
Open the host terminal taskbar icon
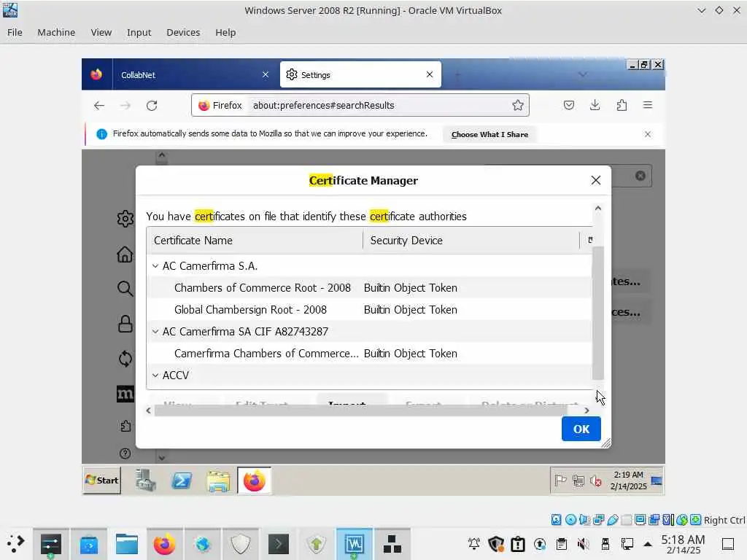tap(278, 544)
